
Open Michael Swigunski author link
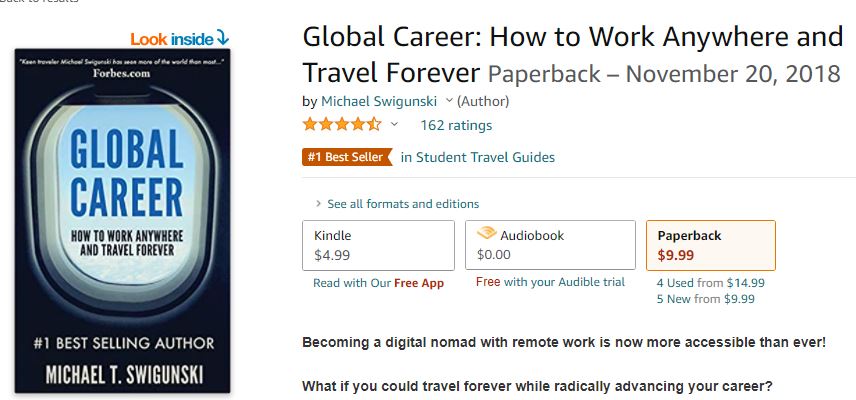pos(379,101)
